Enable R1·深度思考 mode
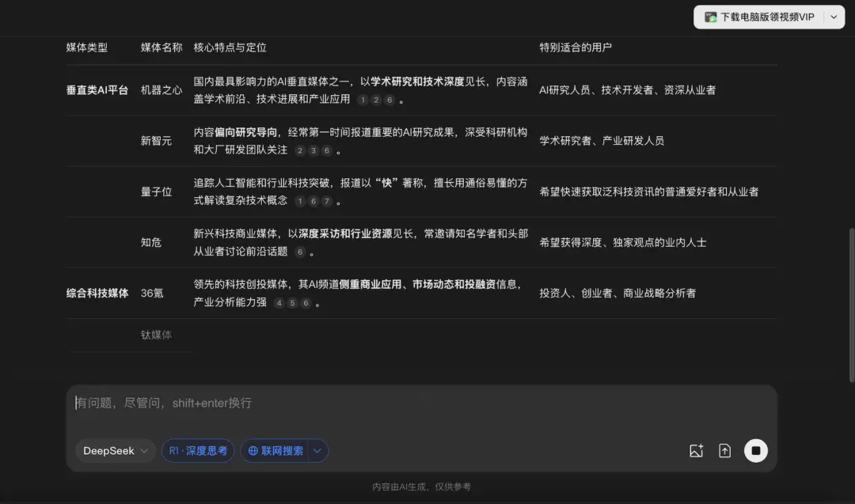 197,450
